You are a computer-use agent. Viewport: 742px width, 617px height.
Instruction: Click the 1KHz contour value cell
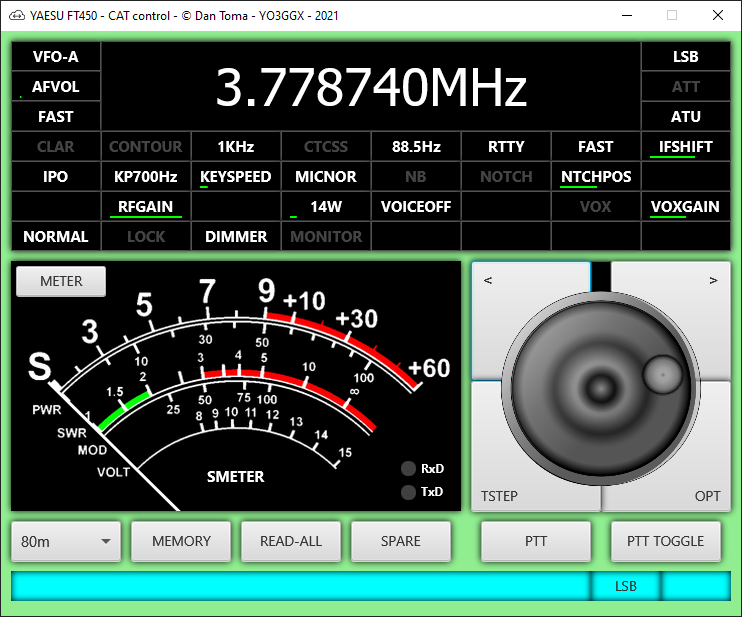[236, 147]
